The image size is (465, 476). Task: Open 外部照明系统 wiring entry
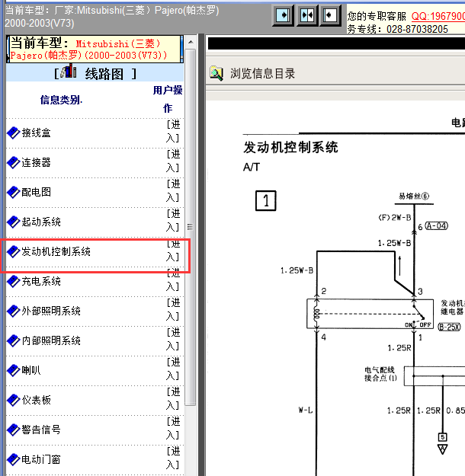pos(51,311)
